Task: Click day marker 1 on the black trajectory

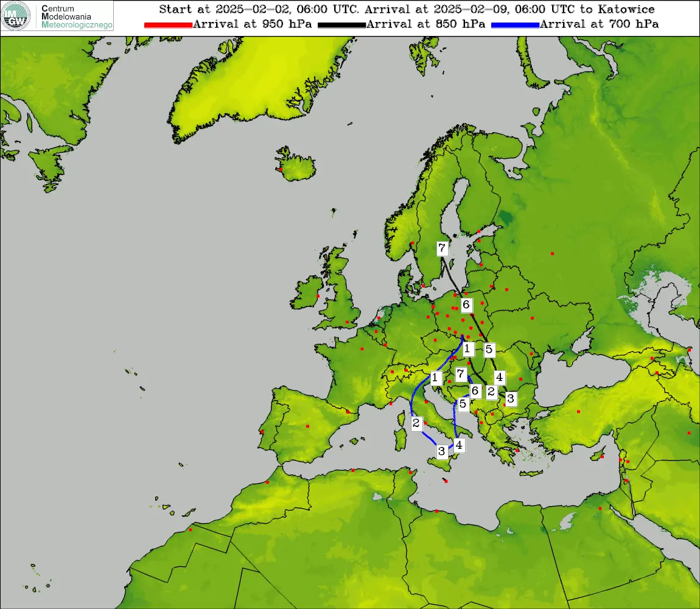Action: point(467,349)
